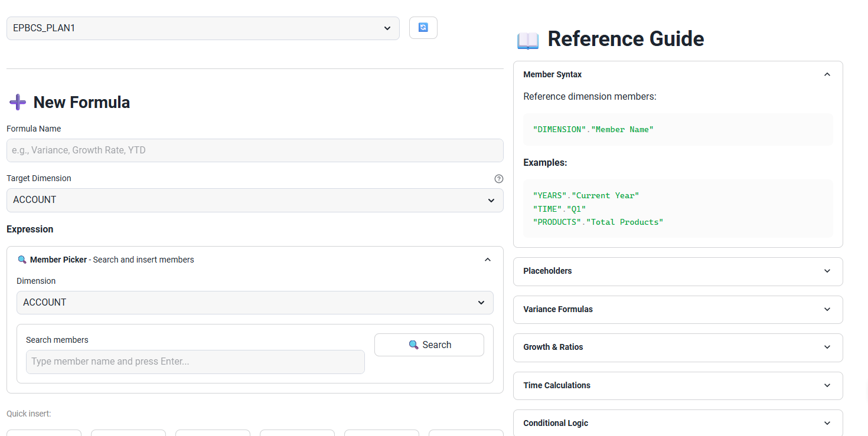Click the book icon beside Reference Guide
This screenshot has width=868, height=436.
(x=527, y=40)
